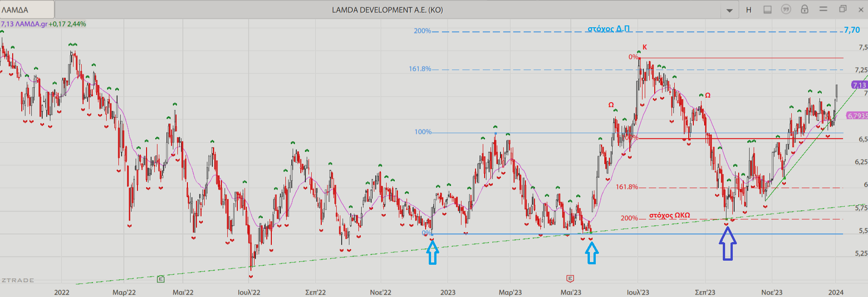Toggle the padlock lock icon
868x297 pixels.
click(x=804, y=9)
